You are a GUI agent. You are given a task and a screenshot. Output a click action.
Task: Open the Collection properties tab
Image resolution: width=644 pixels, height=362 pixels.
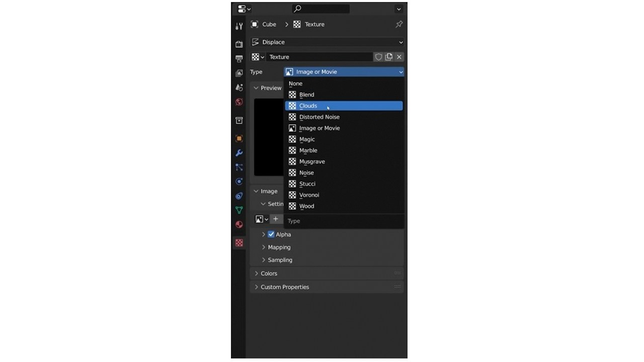(239, 121)
